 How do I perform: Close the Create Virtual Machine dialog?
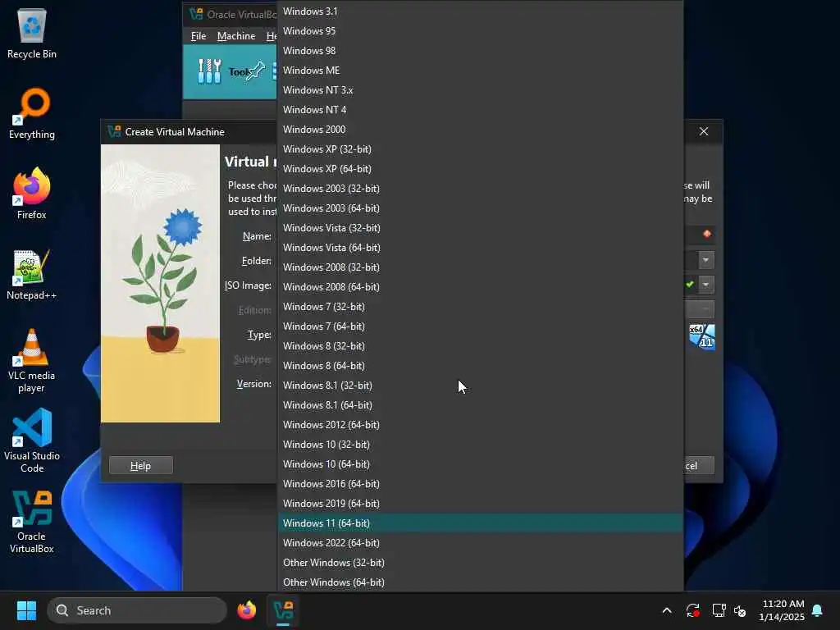(704, 132)
